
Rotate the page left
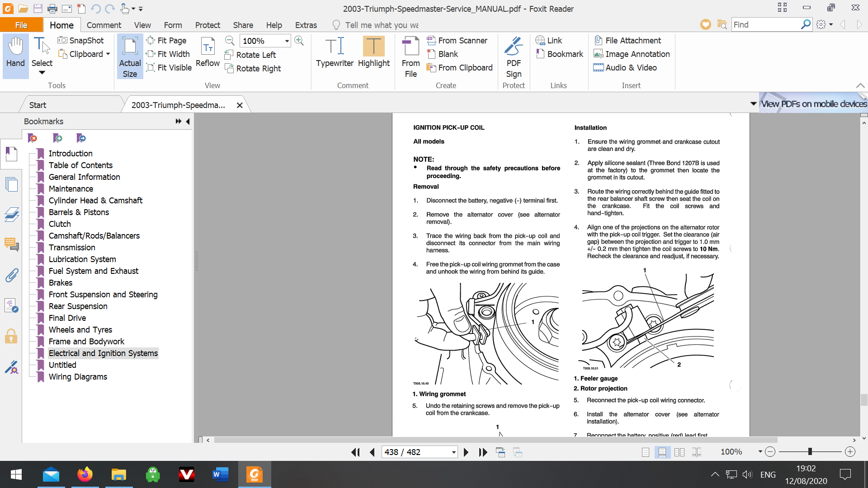(x=250, y=55)
